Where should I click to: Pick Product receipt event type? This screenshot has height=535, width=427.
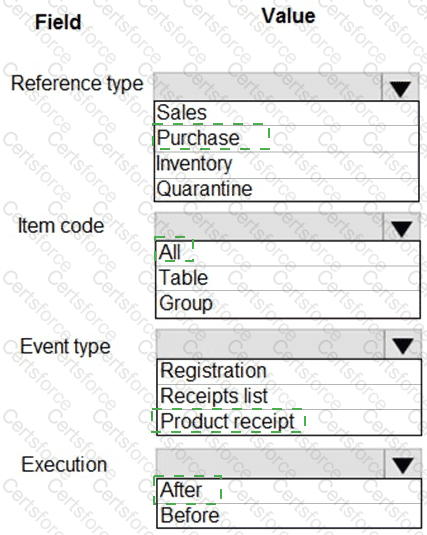pos(289,422)
